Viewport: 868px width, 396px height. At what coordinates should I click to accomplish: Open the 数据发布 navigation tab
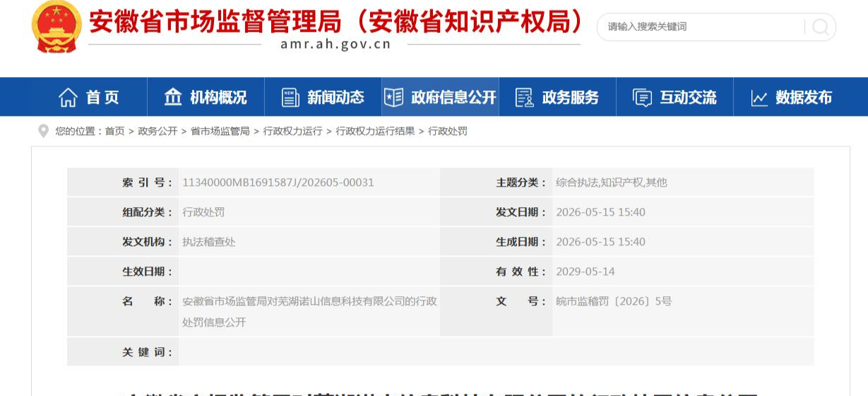[792, 97]
